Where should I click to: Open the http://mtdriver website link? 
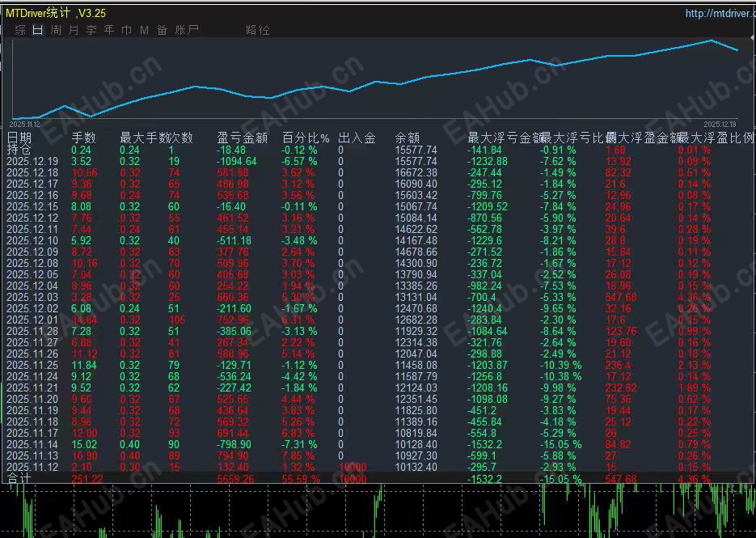pyautogui.click(x=720, y=14)
